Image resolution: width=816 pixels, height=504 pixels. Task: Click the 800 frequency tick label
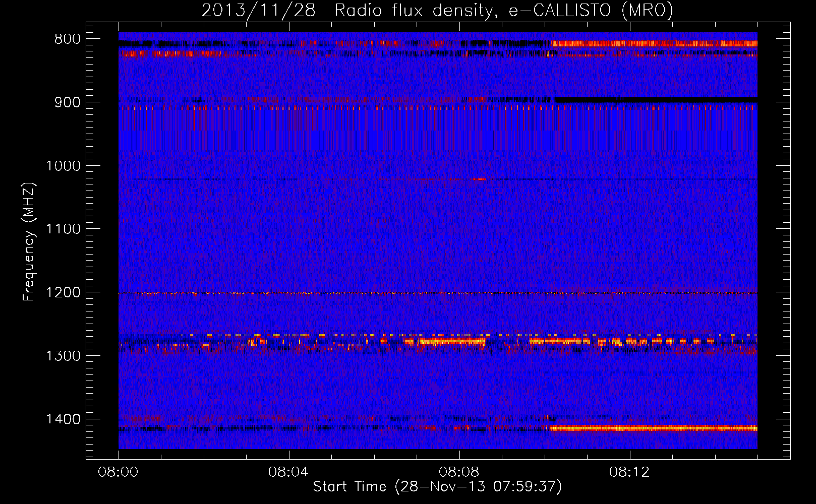68,39
